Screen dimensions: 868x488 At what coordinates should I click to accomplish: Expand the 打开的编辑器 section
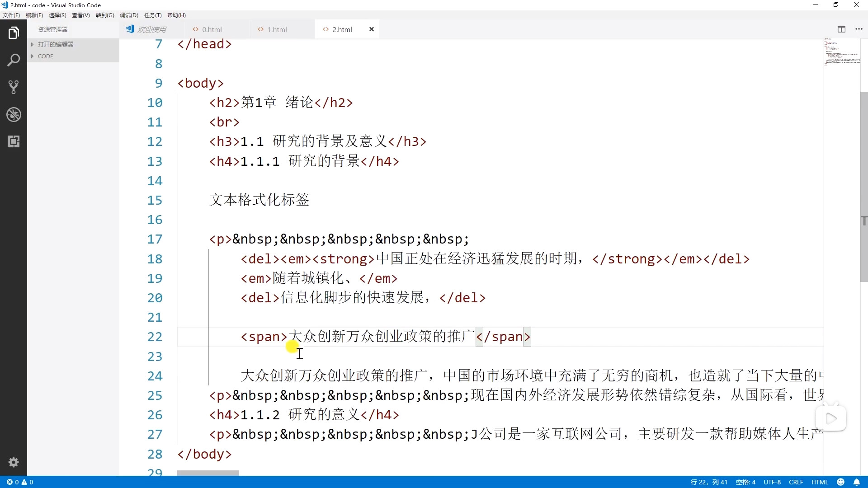56,44
